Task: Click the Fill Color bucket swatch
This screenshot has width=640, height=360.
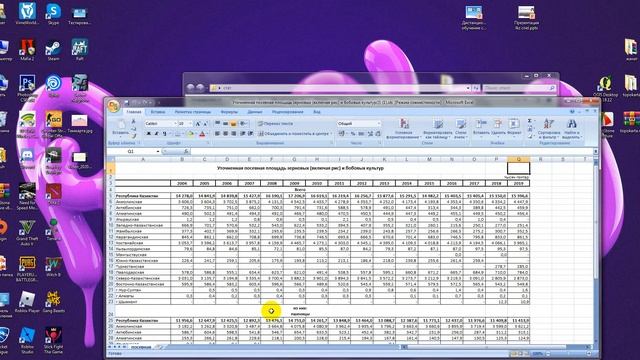Action: 190,134
